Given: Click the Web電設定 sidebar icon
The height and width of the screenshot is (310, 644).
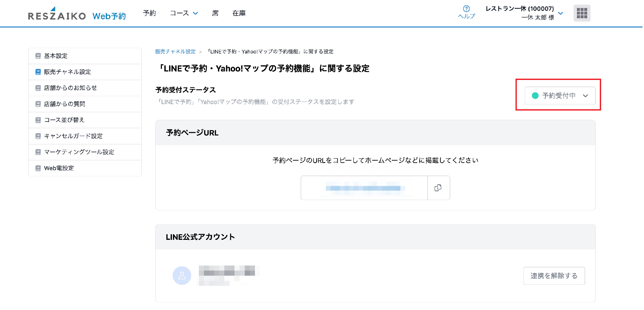Looking at the screenshot, I should pyautogui.click(x=38, y=168).
